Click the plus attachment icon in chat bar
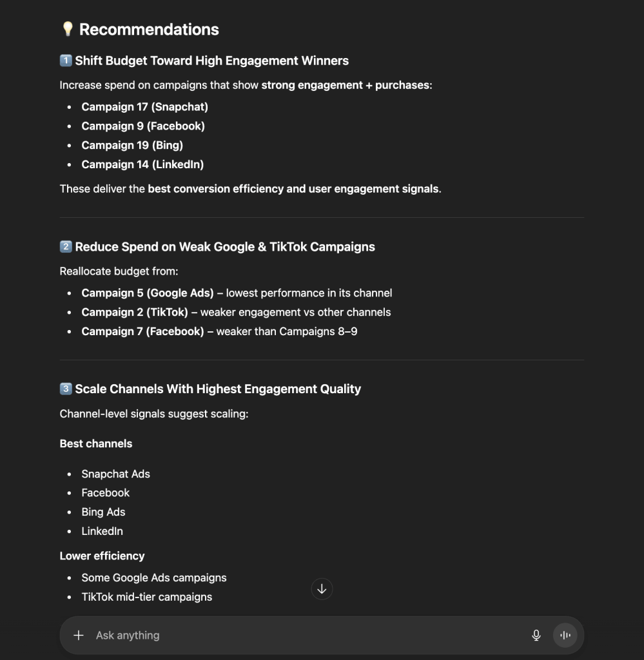 (x=78, y=635)
